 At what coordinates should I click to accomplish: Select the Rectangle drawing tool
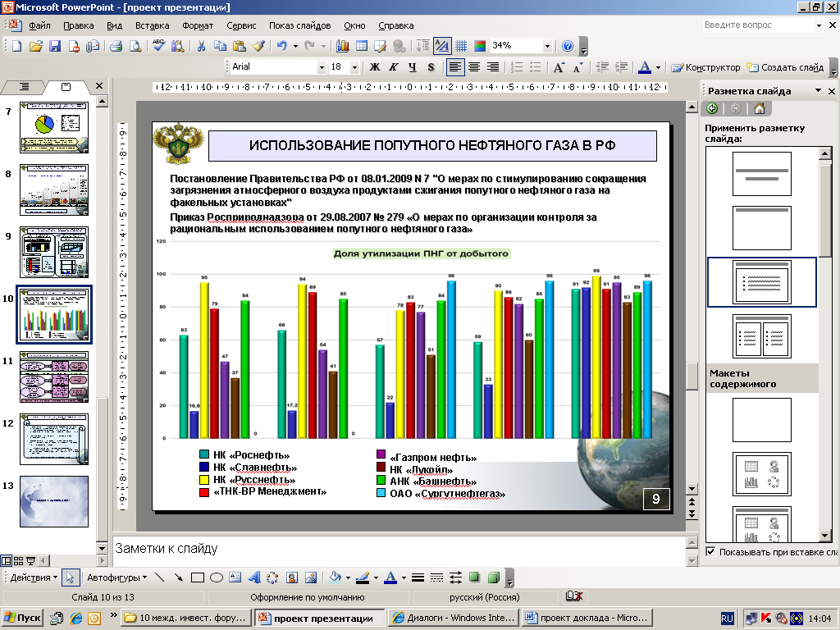tap(197, 577)
